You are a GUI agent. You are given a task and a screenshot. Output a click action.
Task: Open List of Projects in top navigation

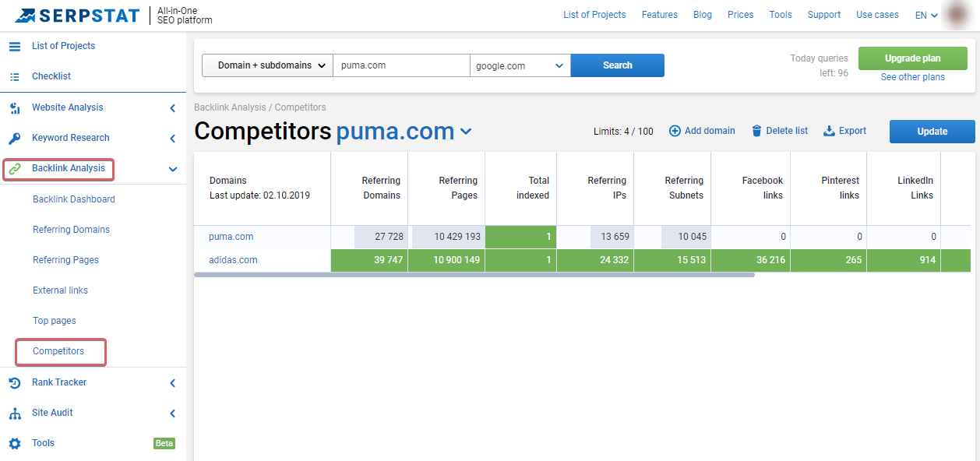pos(594,15)
